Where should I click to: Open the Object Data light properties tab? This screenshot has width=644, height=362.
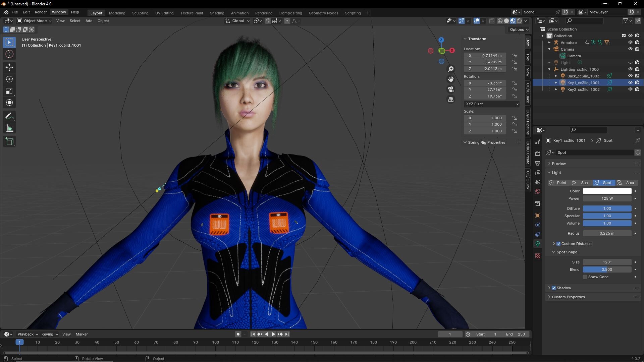(x=538, y=244)
